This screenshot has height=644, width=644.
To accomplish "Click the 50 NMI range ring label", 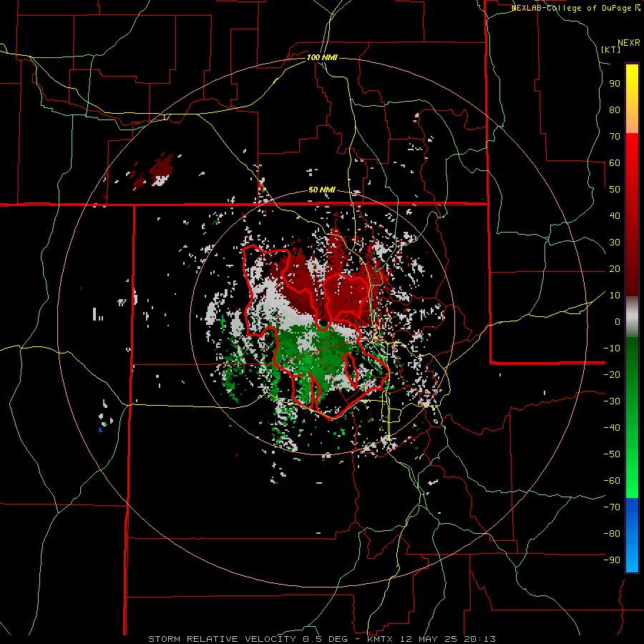I will 322,190.
